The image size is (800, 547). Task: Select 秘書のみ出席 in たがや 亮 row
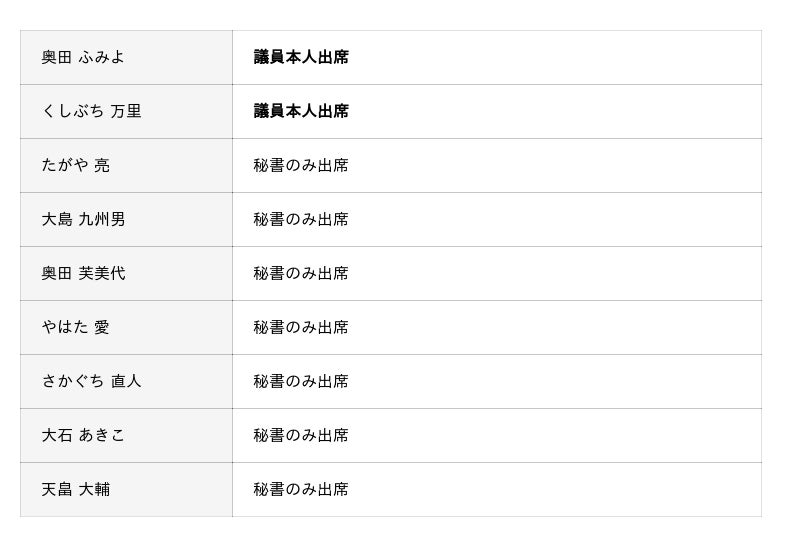[x=301, y=166]
